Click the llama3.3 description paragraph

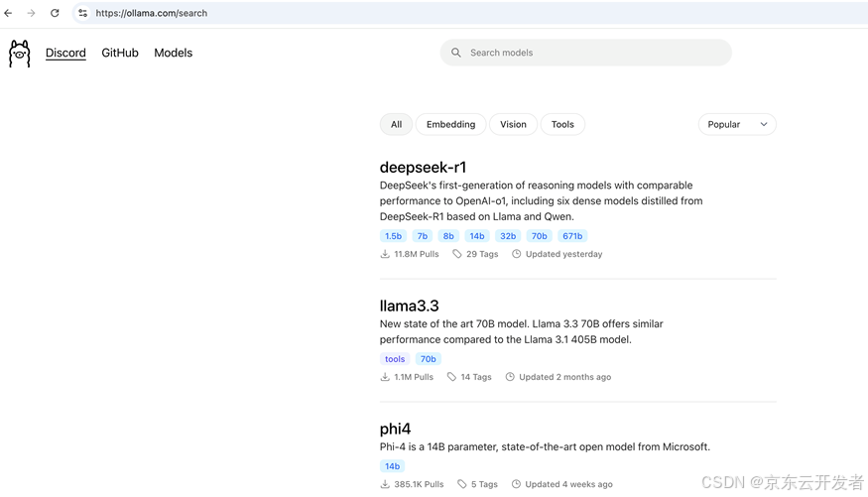point(522,331)
